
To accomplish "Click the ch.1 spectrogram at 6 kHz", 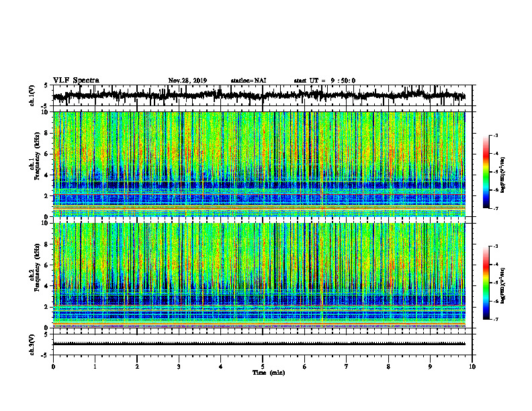I will click(x=259, y=154).
